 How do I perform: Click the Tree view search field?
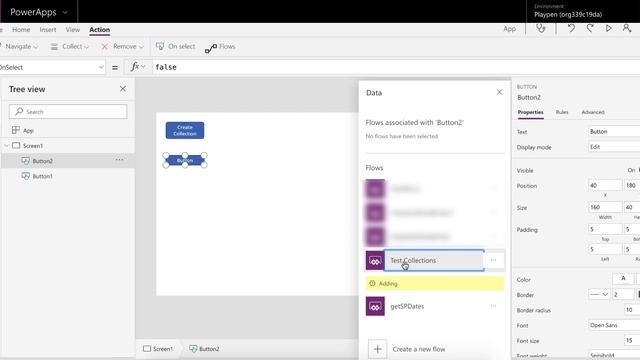click(68, 111)
